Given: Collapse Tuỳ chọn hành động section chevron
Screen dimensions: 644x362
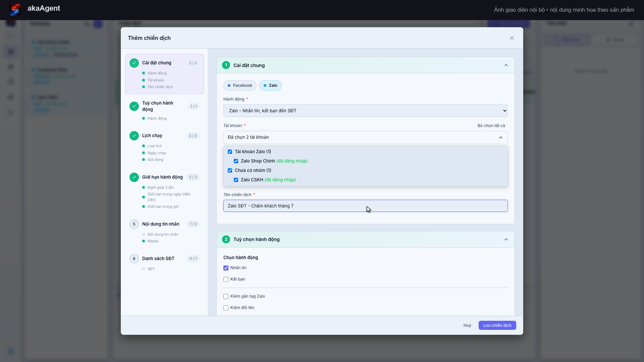Looking at the screenshot, I should 506,239.
